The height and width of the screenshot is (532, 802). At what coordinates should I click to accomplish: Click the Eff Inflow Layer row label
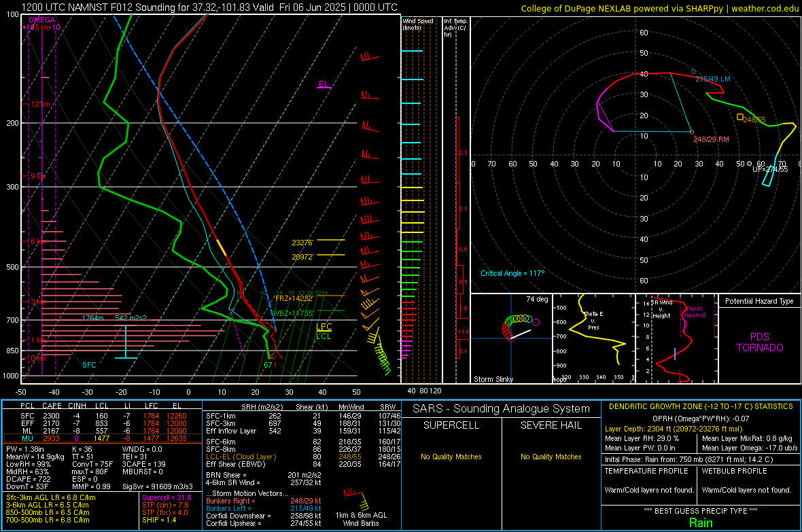click(231, 431)
